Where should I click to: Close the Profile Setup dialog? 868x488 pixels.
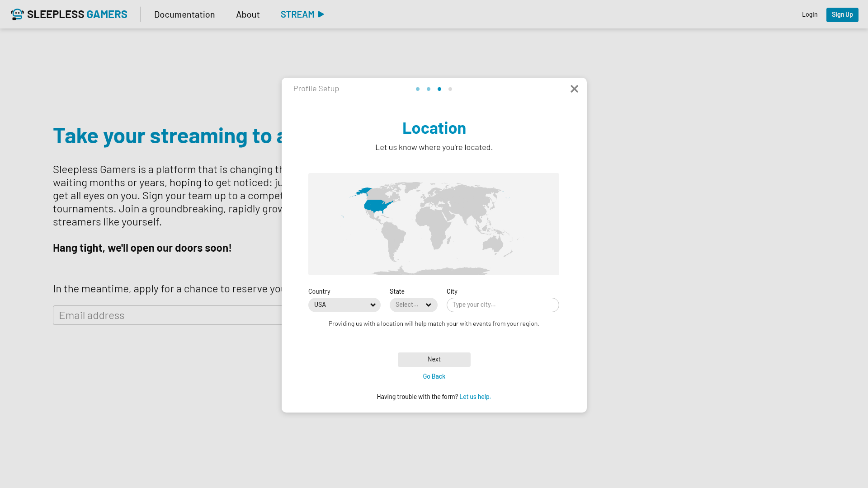tap(574, 89)
